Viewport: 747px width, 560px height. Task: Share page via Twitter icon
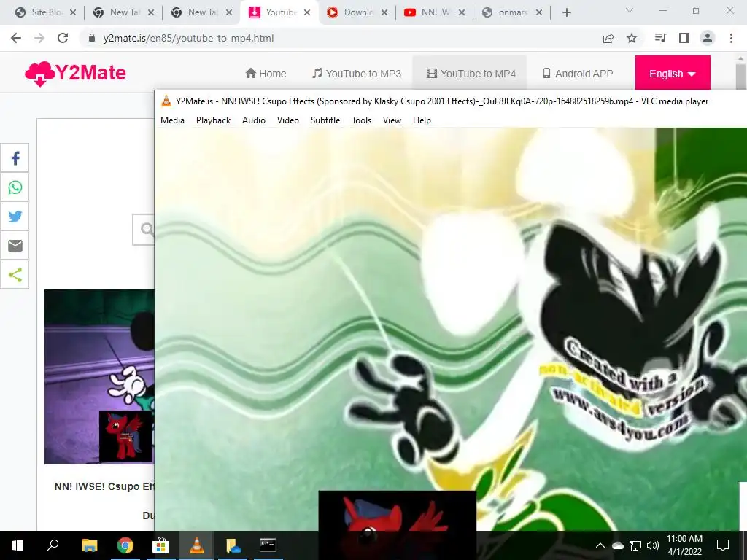[15, 216]
